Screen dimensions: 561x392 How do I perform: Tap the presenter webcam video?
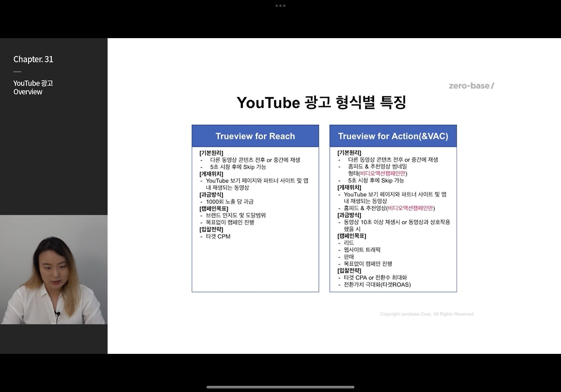[x=53, y=270]
